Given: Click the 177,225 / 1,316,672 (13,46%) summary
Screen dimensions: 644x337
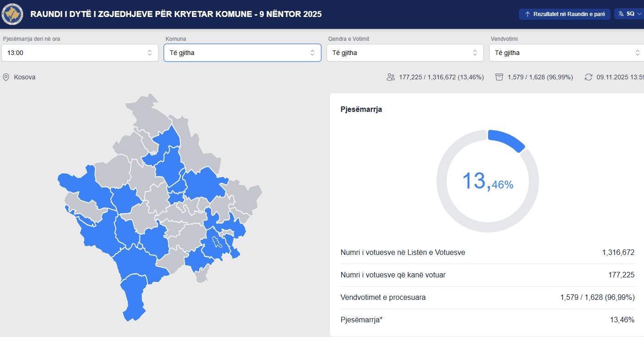Looking at the screenshot, I should 441,77.
